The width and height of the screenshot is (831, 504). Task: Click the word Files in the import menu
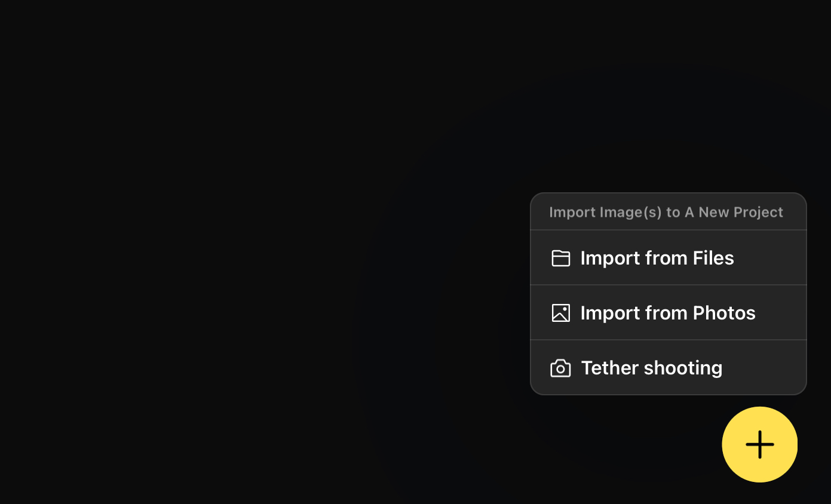(x=713, y=258)
